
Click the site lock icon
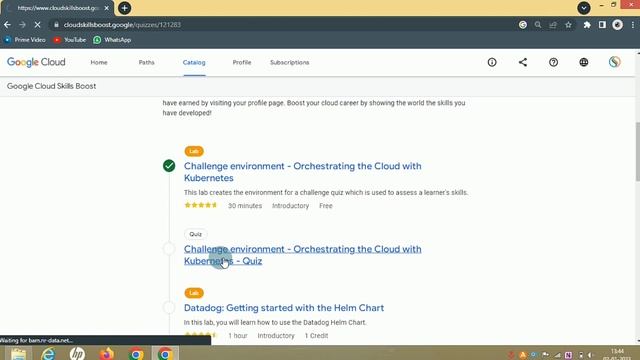coord(56,25)
